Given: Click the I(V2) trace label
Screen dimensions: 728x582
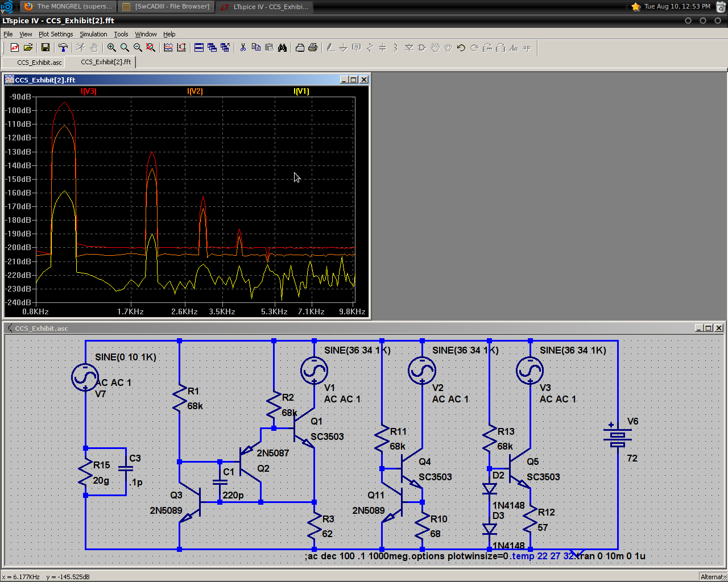Looking at the screenshot, I should coord(195,91).
